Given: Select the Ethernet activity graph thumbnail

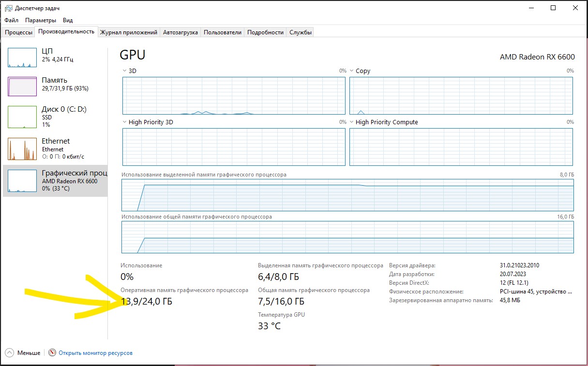Looking at the screenshot, I should pos(22,149).
